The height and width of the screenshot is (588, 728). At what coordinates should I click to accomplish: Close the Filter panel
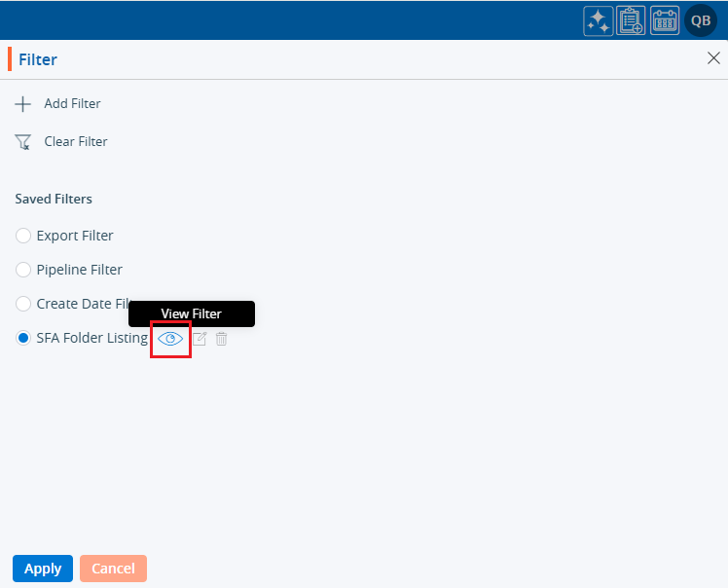(x=713, y=58)
